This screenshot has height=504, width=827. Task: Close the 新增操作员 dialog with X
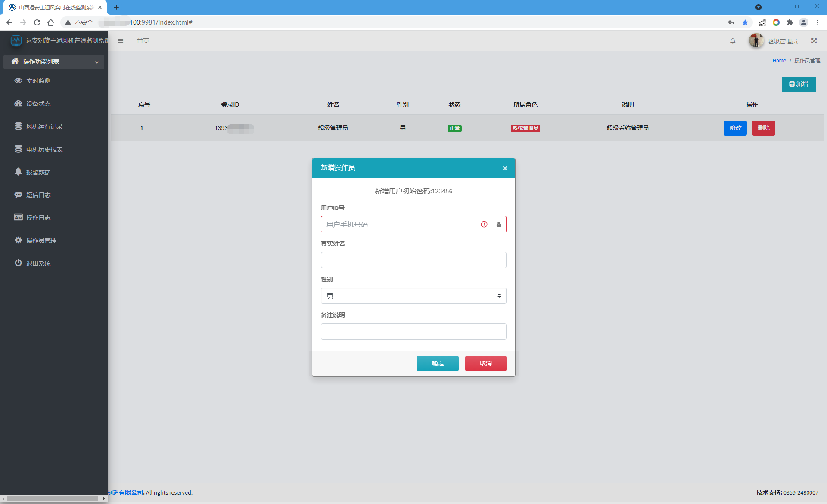click(505, 168)
